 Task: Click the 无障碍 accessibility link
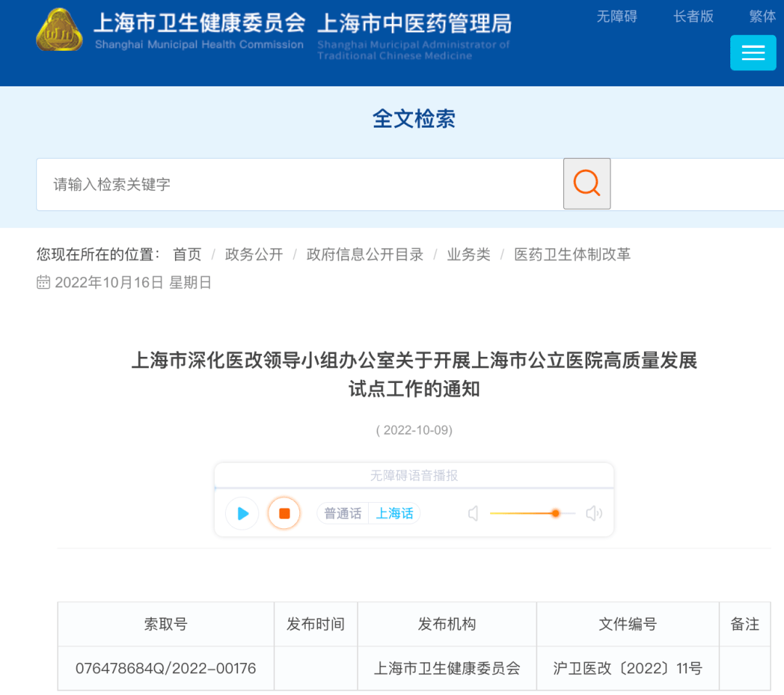617,17
